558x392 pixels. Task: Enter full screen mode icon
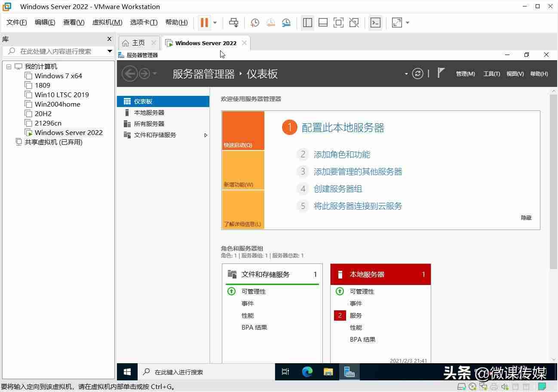338,23
